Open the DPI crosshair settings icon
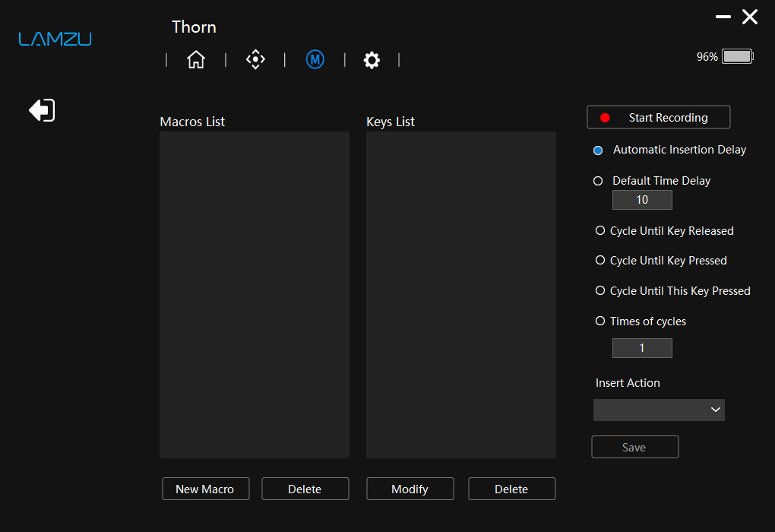The height and width of the screenshot is (532, 775). 255,59
